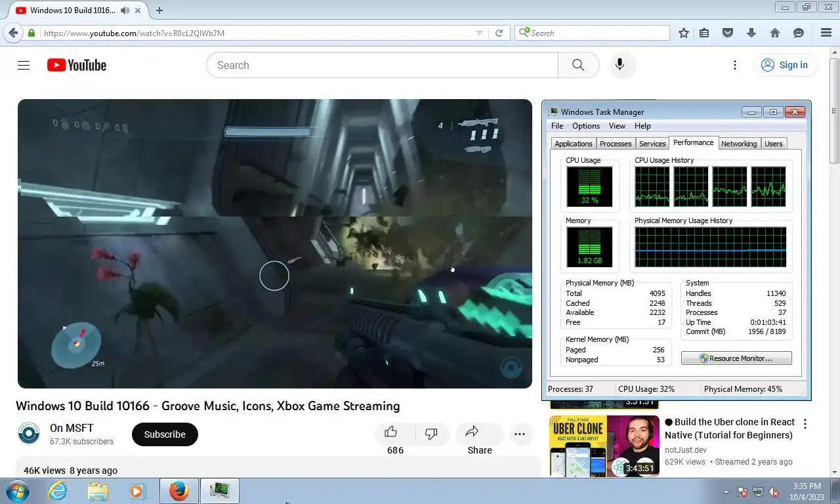Screen dimensions: 840x504
Task: Open the network tray icon
Action: (x=758, y=492)
